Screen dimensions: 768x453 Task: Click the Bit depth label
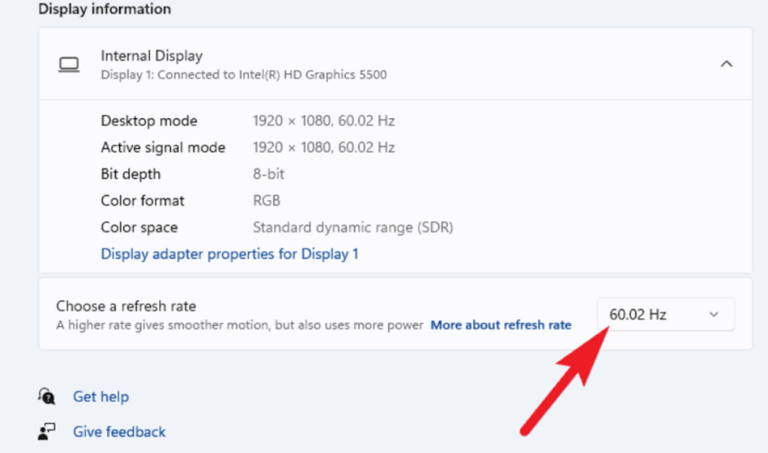point(130,174)
